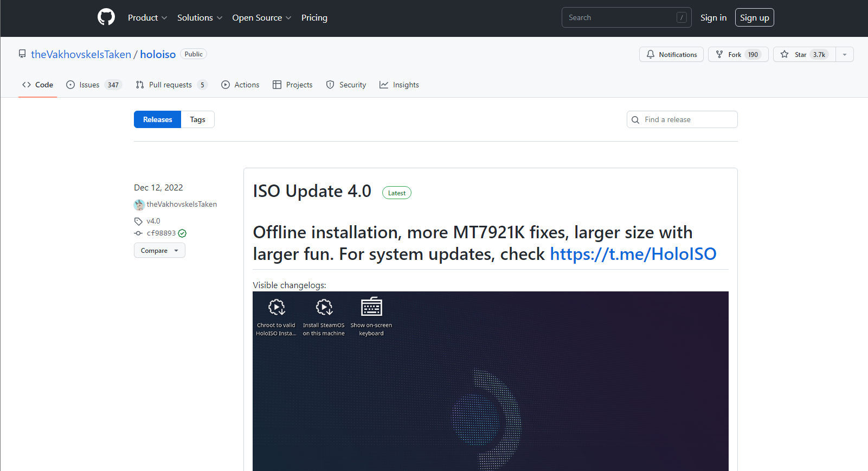Click the Install SteamOS desktop icon

(x=324, y=307)
